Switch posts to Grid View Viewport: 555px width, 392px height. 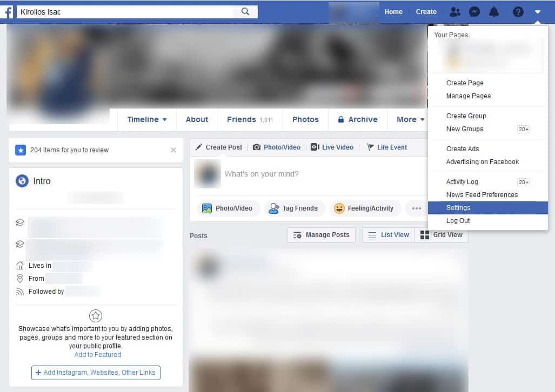(442, 235)
